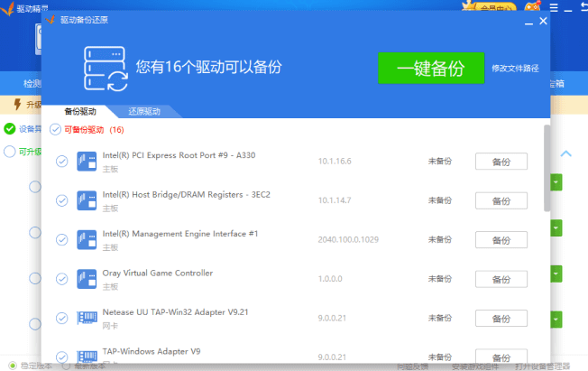This screenshot has height=371, width=588.
Task: Switch to the restore drivers (还原驱动) tab
Action: [143, 112]
